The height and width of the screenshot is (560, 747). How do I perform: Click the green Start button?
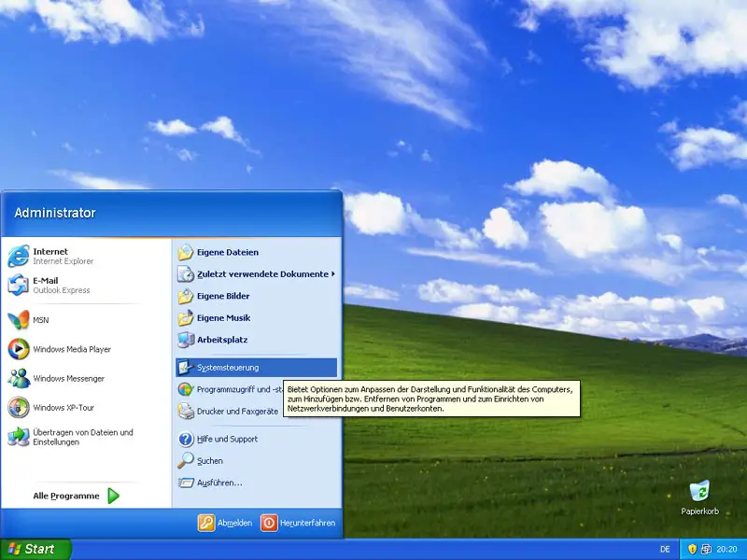pyautogui.click(x=35, y=549)
